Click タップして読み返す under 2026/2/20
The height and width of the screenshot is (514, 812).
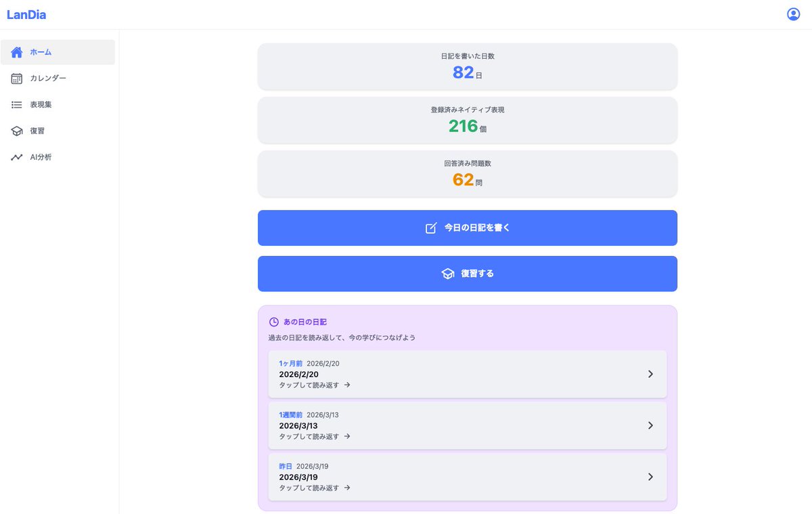(315, 385)
